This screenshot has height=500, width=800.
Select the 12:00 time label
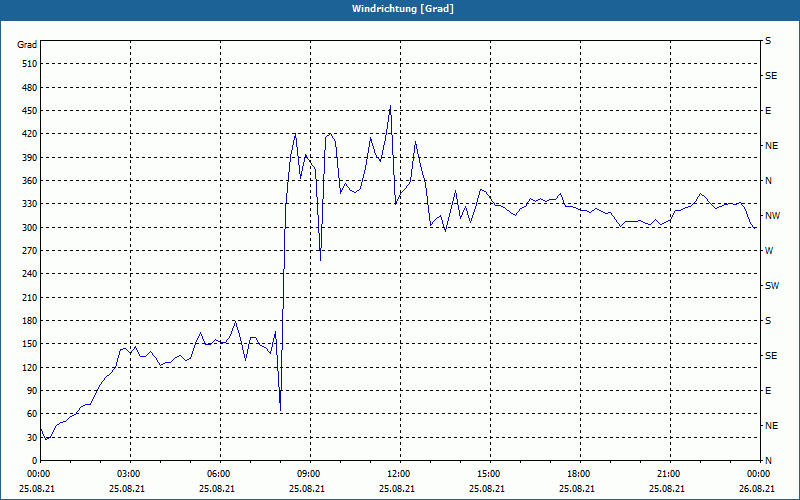400,474
